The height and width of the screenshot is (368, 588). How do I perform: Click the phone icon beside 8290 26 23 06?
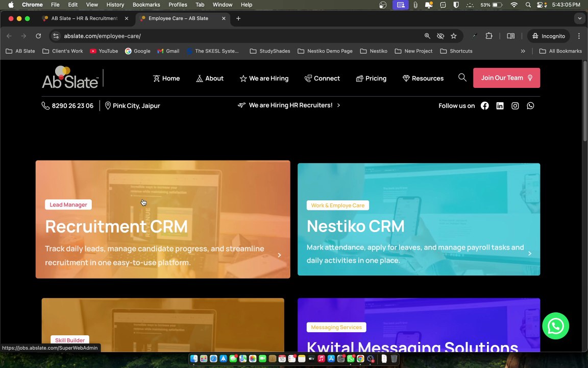coord(45,106)
